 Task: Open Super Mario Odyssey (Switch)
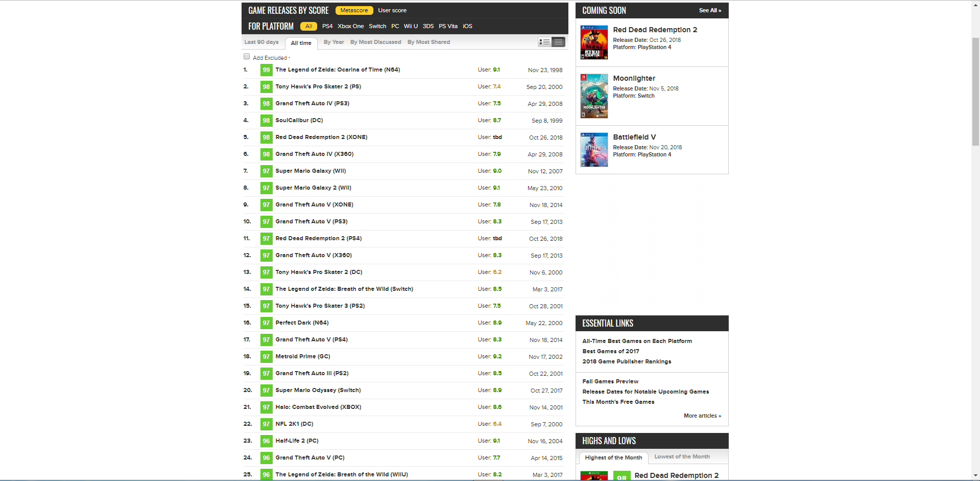pyautogui.click(x=318, y=390)
